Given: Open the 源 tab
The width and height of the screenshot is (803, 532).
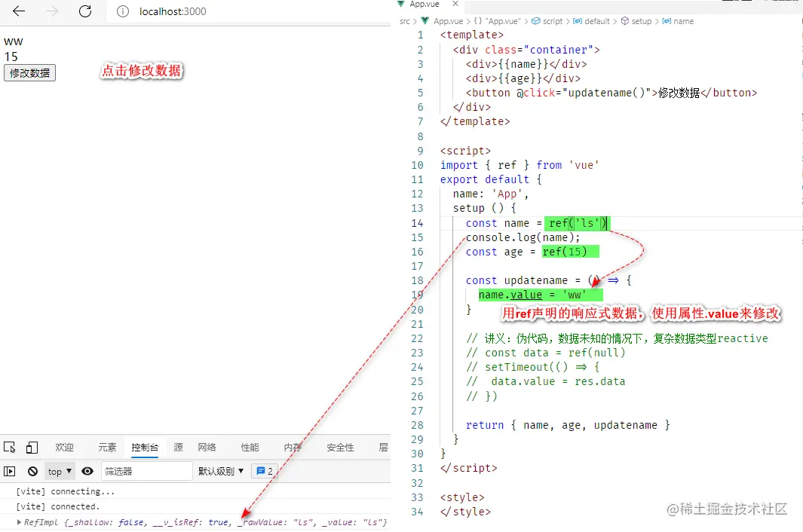Looking at the screenshot, I should (x=178, y=448).
